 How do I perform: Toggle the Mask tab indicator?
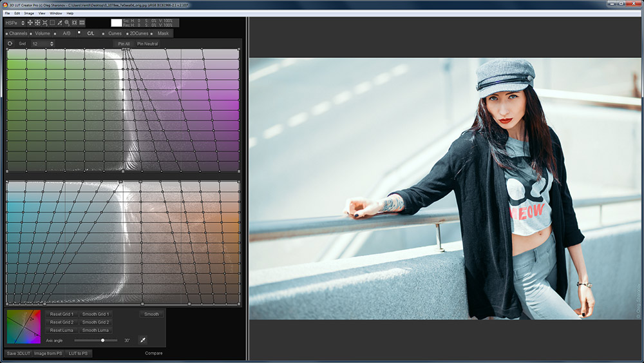point(152,34)
